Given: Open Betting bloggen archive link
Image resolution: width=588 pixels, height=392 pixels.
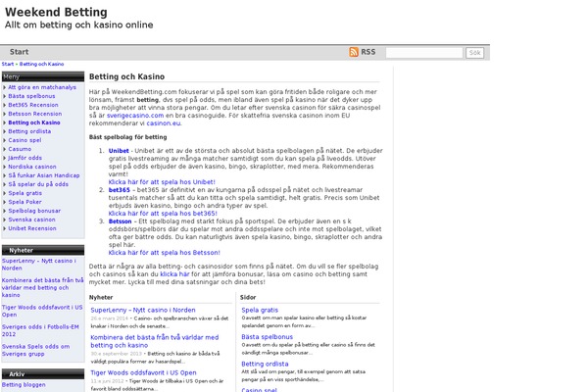Looking at the screenshot, I should (x=24, y=385).
